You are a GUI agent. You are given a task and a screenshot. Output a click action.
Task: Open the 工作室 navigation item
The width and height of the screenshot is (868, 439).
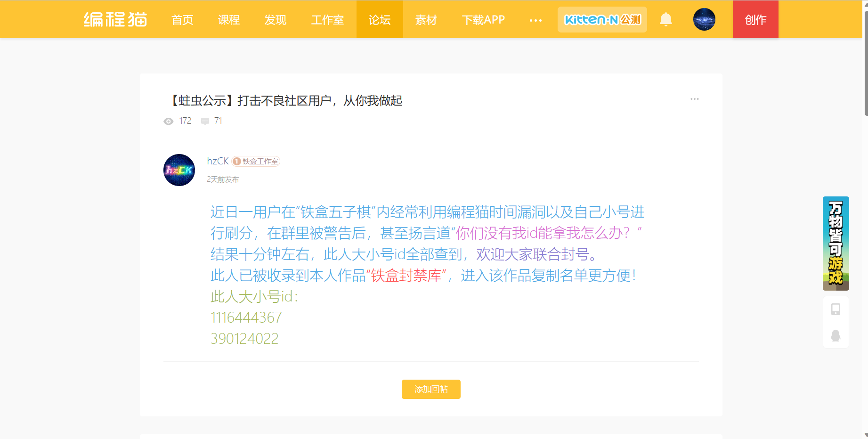(327, 20)
